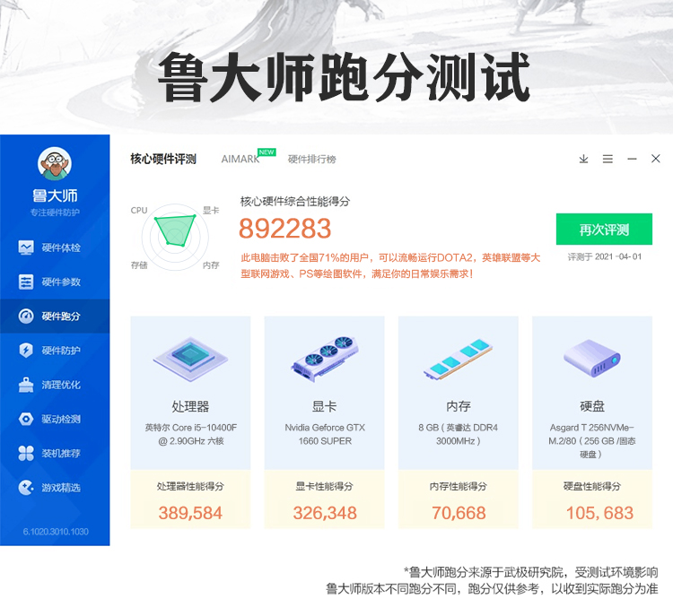Click the 硬件体检 monitor icon
This screenshot has height=616, width=673.
pos(26,247)
